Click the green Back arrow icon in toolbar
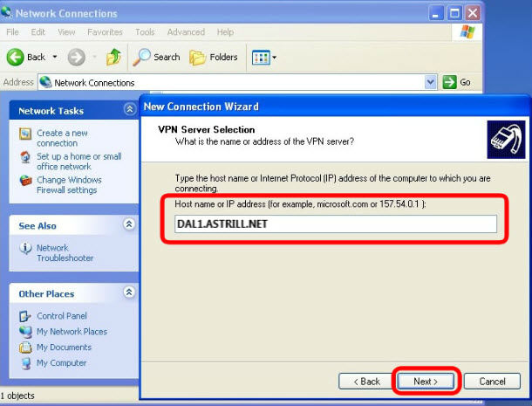 coord(16,57)
